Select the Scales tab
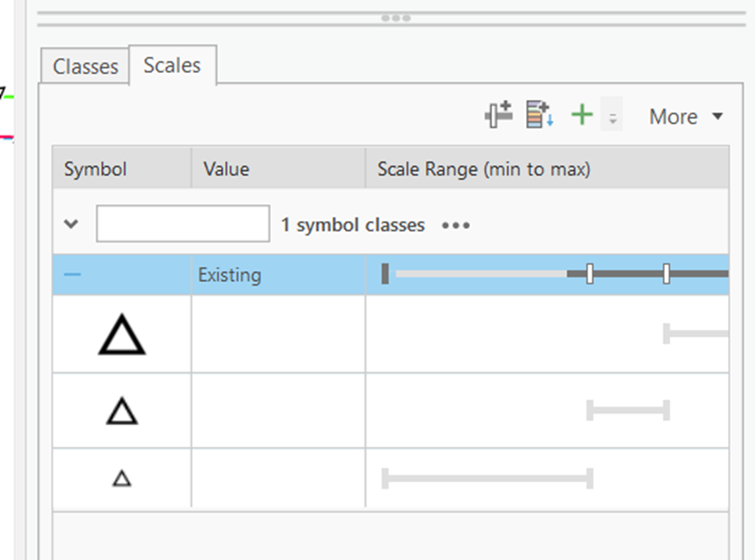 [172, 65]
